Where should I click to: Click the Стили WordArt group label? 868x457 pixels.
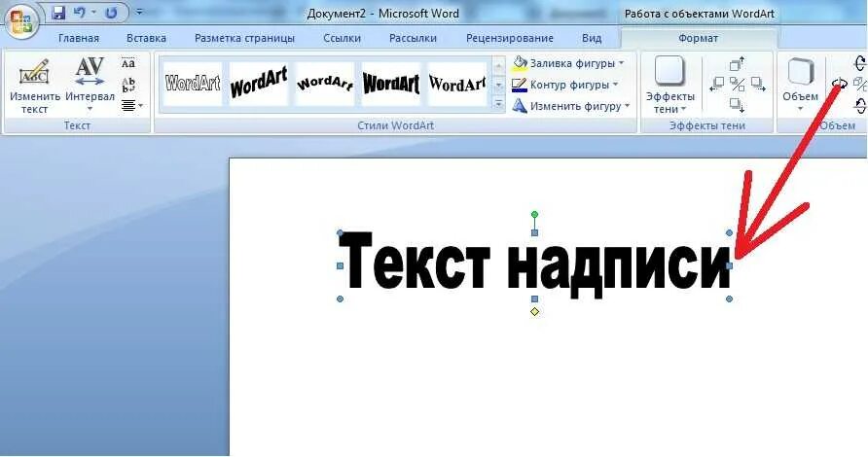pyautogui.click(x=395, y=126)
